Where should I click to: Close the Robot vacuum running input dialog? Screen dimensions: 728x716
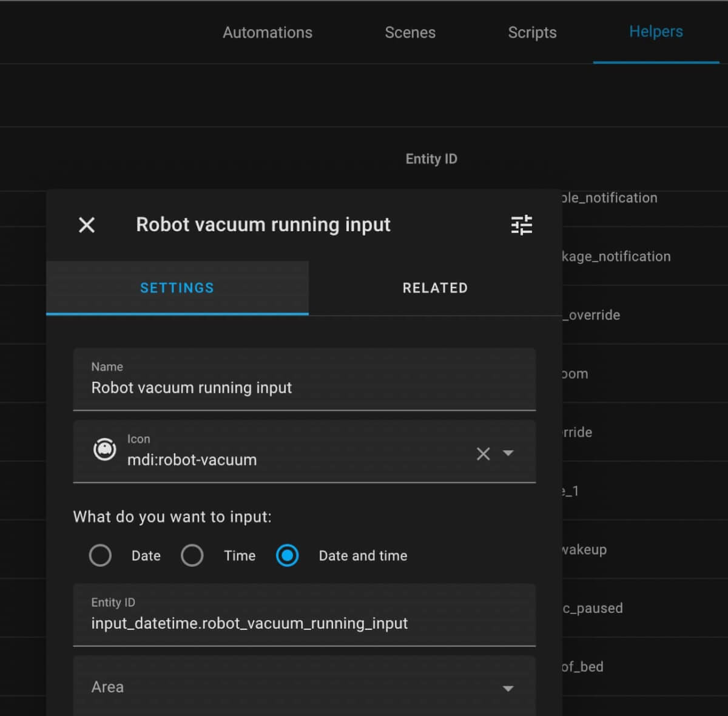(x=87, y=225)
